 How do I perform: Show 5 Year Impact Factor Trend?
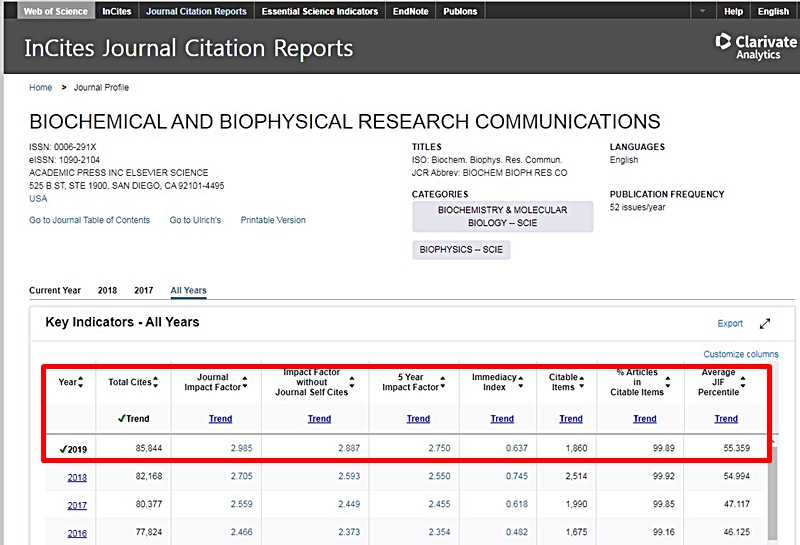418,418
